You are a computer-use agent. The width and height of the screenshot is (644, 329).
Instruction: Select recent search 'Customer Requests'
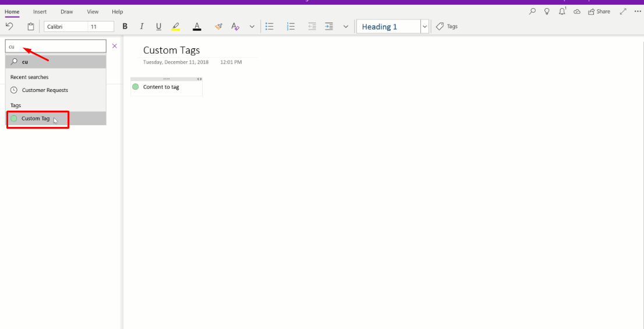click(56, 90)
